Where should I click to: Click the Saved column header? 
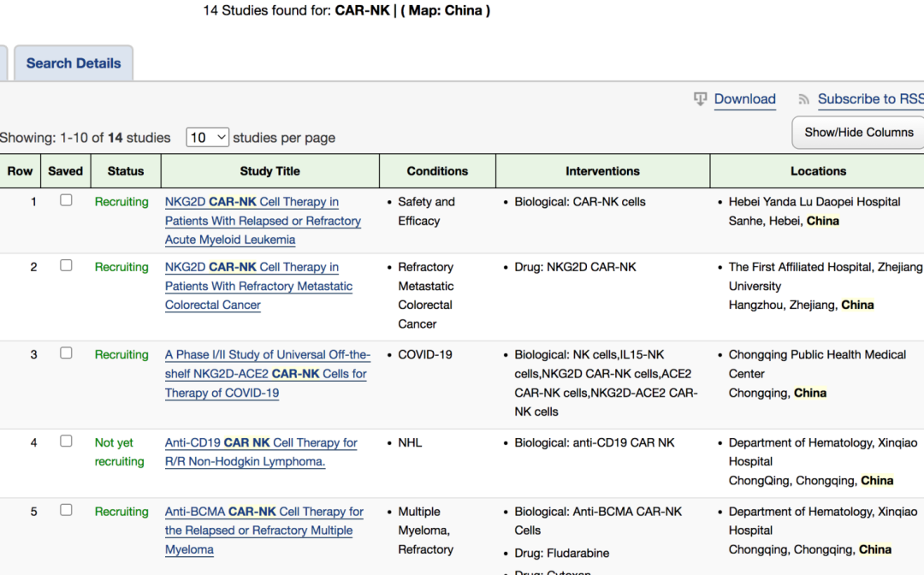tap(65, 171)
